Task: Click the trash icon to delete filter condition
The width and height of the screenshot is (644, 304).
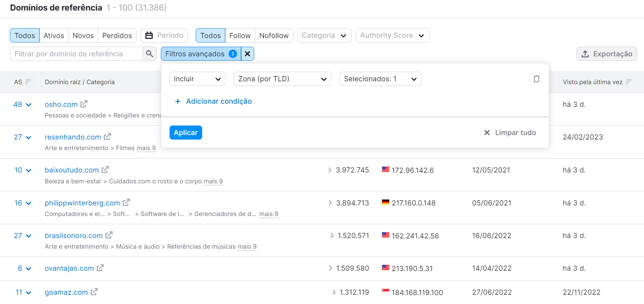Action: 536,79
